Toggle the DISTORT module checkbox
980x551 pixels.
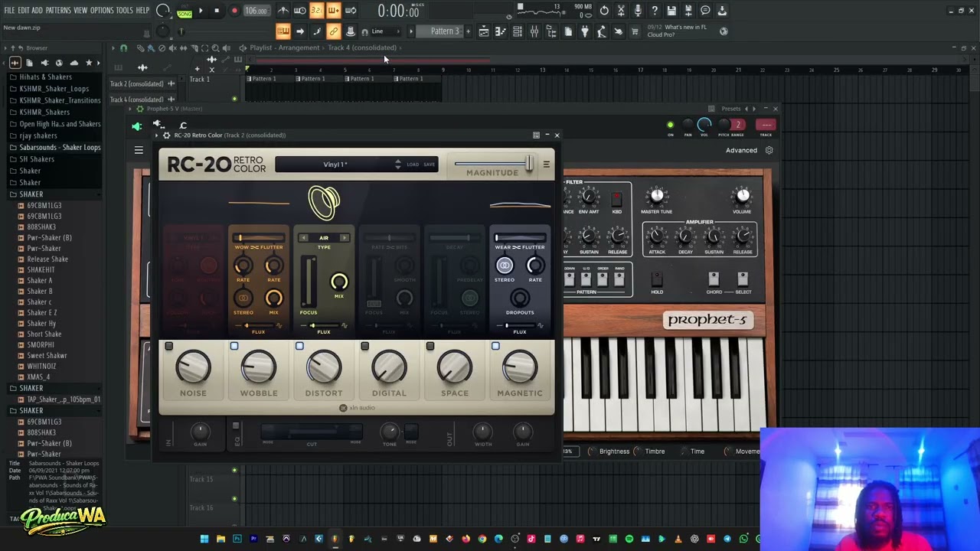click(299, 347)
